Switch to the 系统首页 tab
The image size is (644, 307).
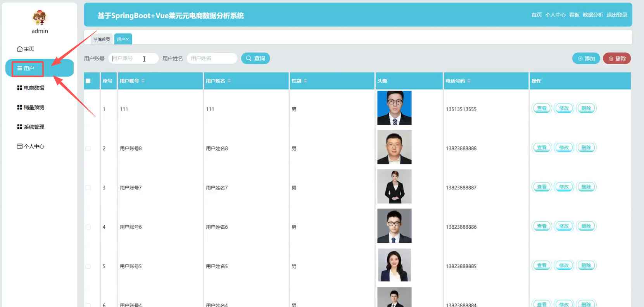[102, 39]
